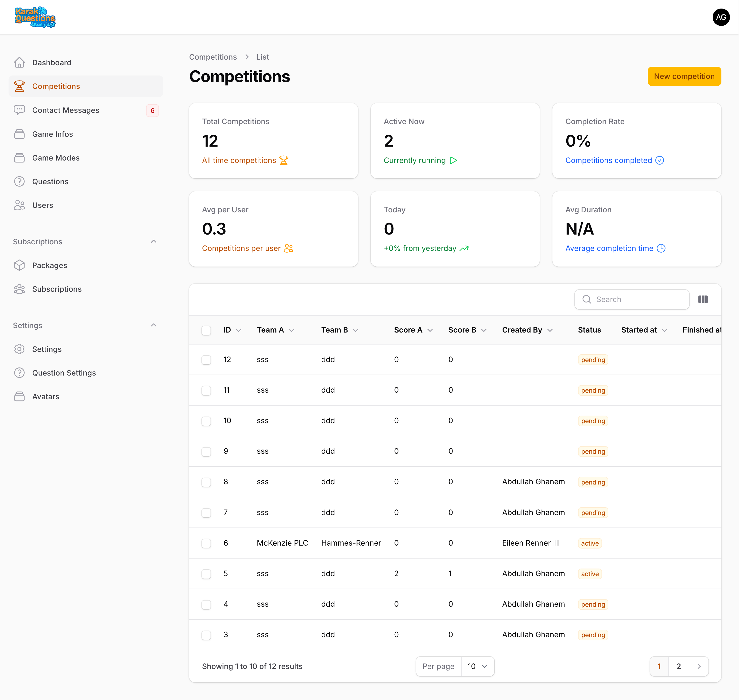Open Game Modes in the sidebar
This screenshot has width=739, height=700.
[x=56, y=158]
